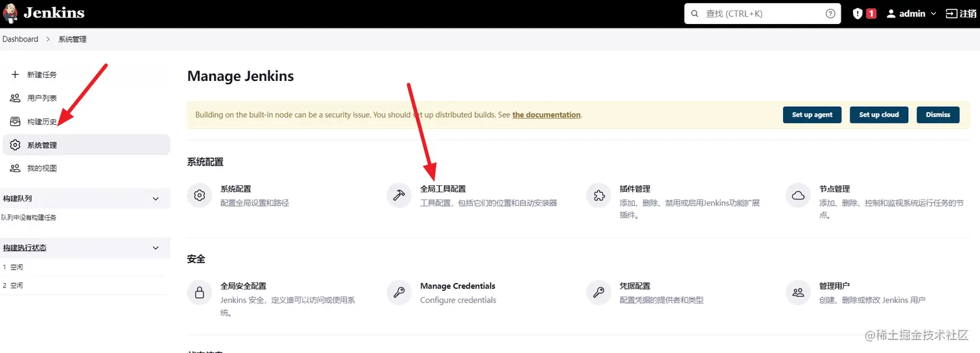980x353 pixels.
Task: Open 全局安全配置 security settings
Action: click(243, 286)
